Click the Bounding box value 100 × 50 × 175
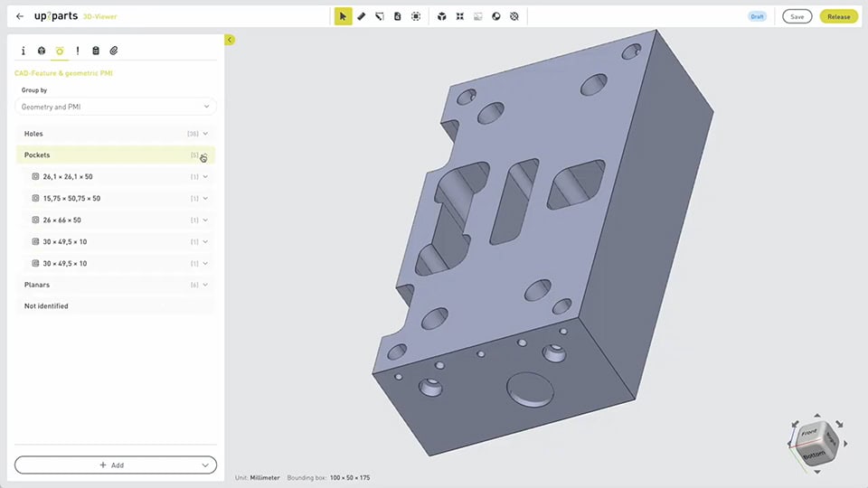Viewport: 868px width, 488px height. [x=350, y=477]
